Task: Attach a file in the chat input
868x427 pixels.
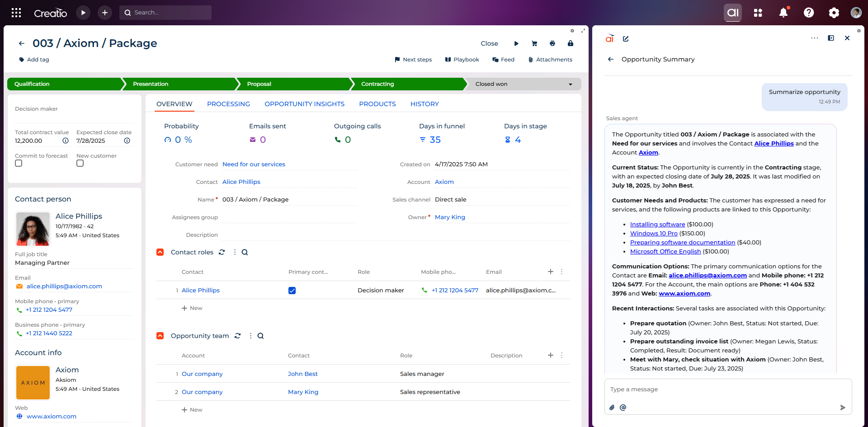Action: pyautogui.click(x=612, y=408)
